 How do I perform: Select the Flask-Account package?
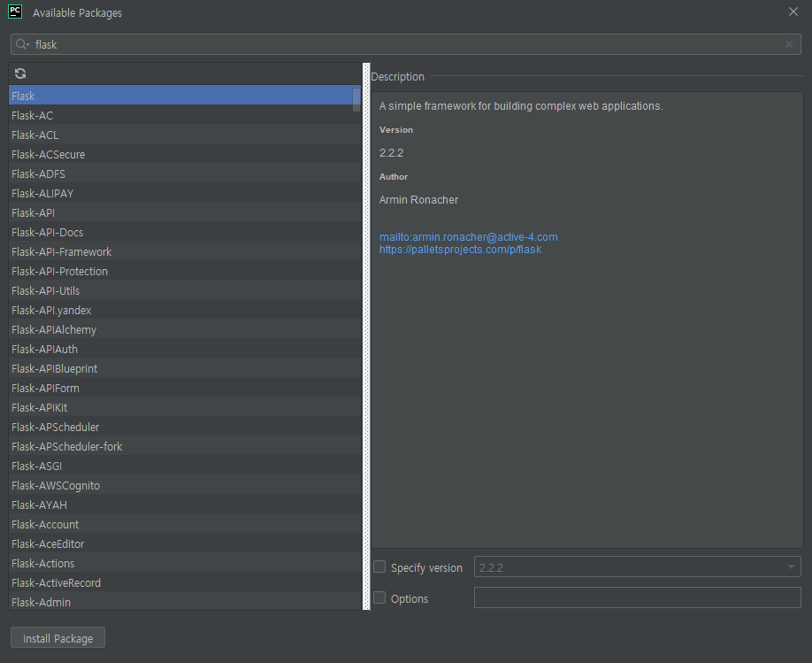click(x=185, y=525)
